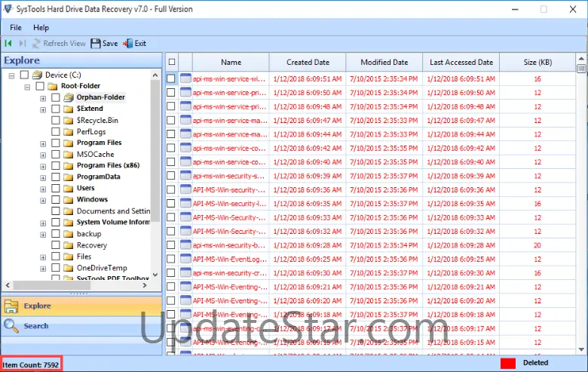
Task: Check the Device (C:) checkbox
Action: point(24,75)
